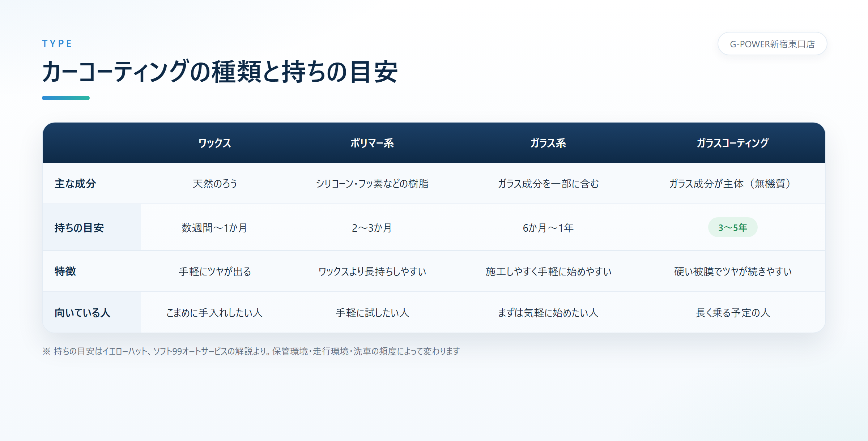
Task: Click the 向いている人 row label
Action: [82, 313]
